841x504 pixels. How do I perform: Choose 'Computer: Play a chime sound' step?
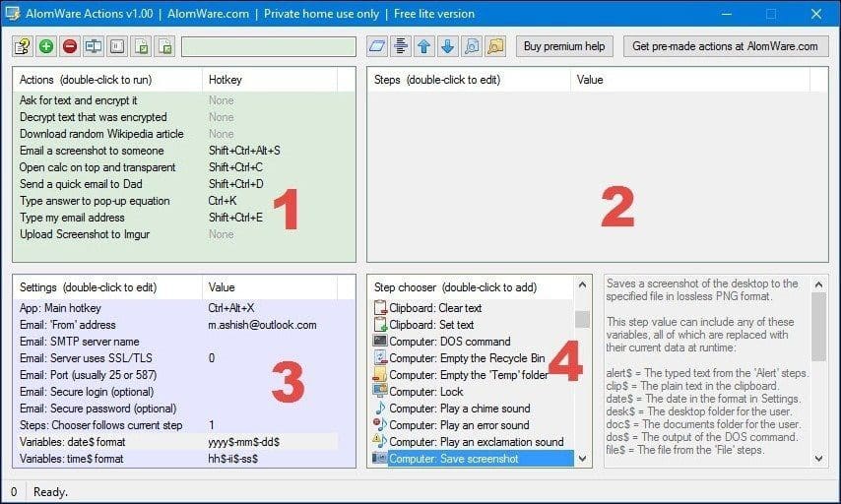(459, 409)
